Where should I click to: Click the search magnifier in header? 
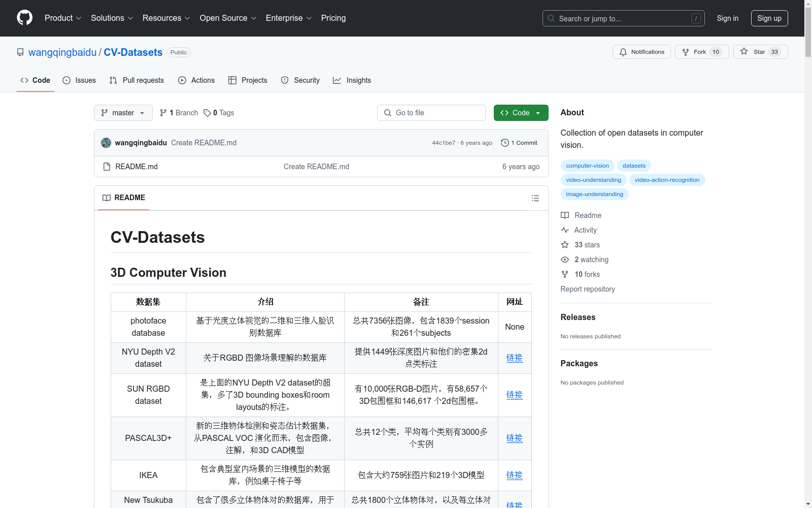point(551,18)
